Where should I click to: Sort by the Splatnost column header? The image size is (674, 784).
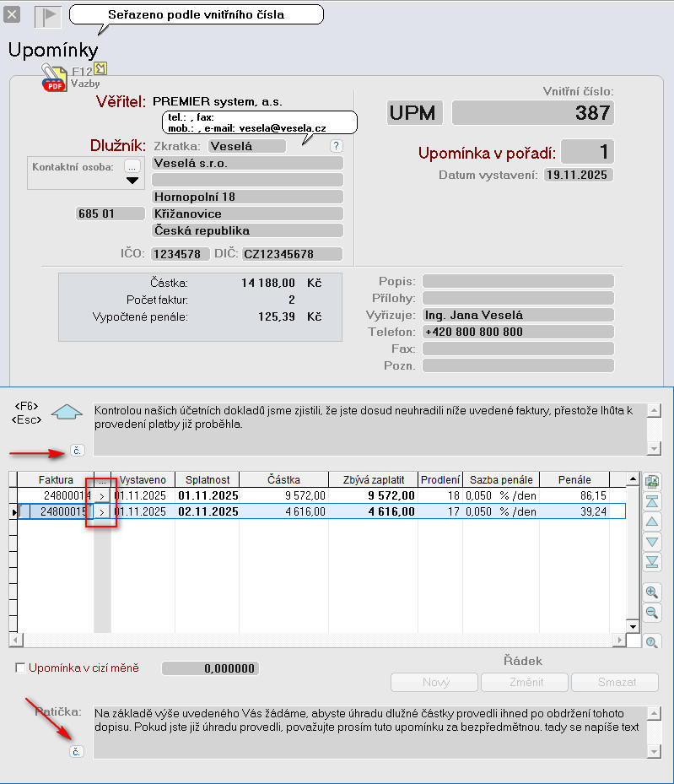pos(207,479)
